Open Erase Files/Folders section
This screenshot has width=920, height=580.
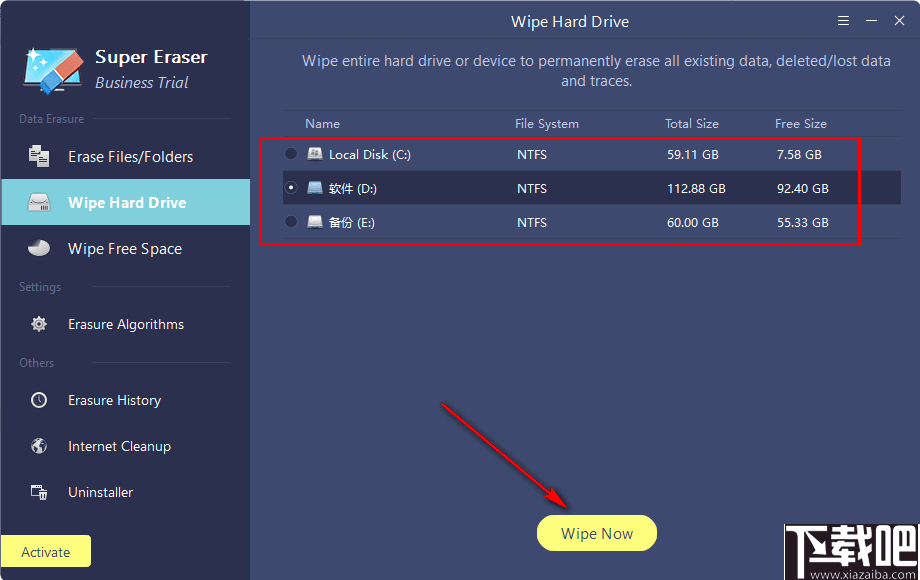(126, 157)
